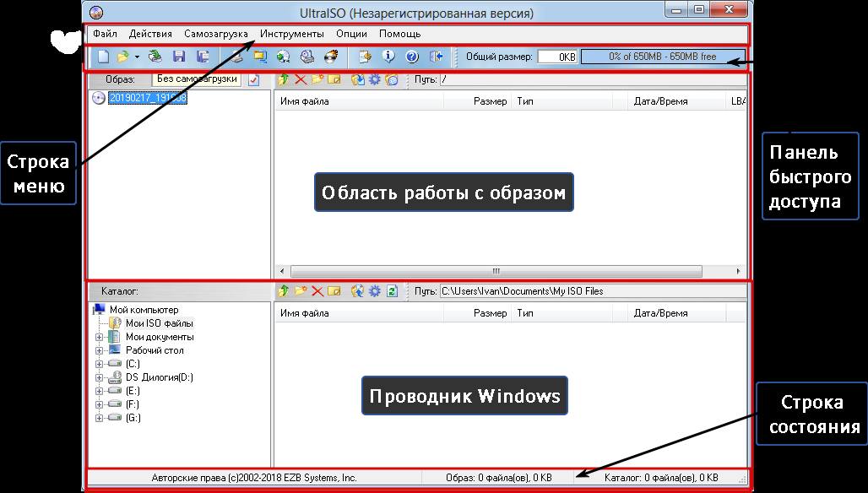The image size is (868, 493).
Task: Click the right arrow of image pane scrollbar
Action: pyautogui.click(x=738, y=271)
